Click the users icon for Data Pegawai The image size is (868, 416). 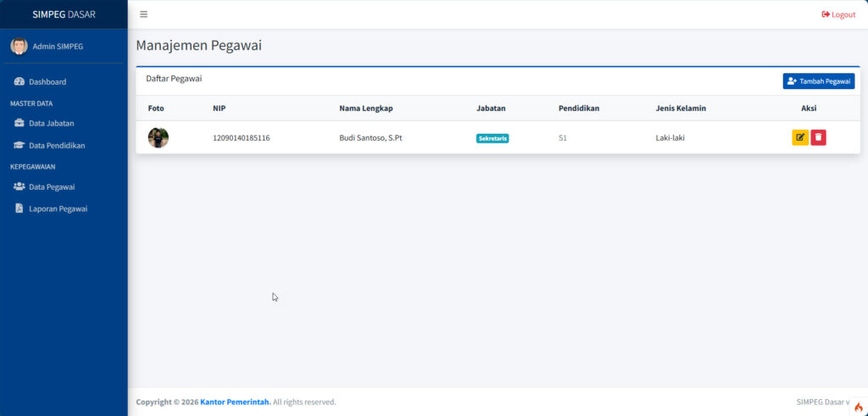tap(19, 187)
